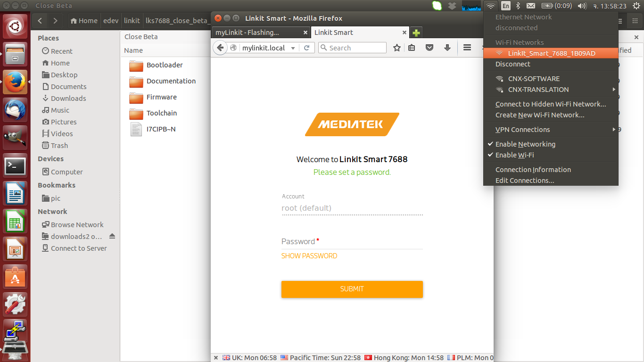
Task: Click the mylinkit.local address bar
Action: coord(264,48)
